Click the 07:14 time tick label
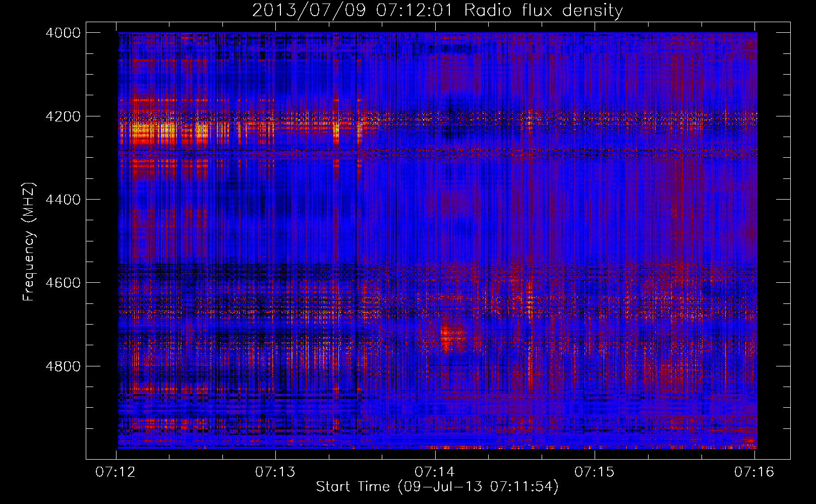This screenshot has width=816, height=504. [435, 472]
